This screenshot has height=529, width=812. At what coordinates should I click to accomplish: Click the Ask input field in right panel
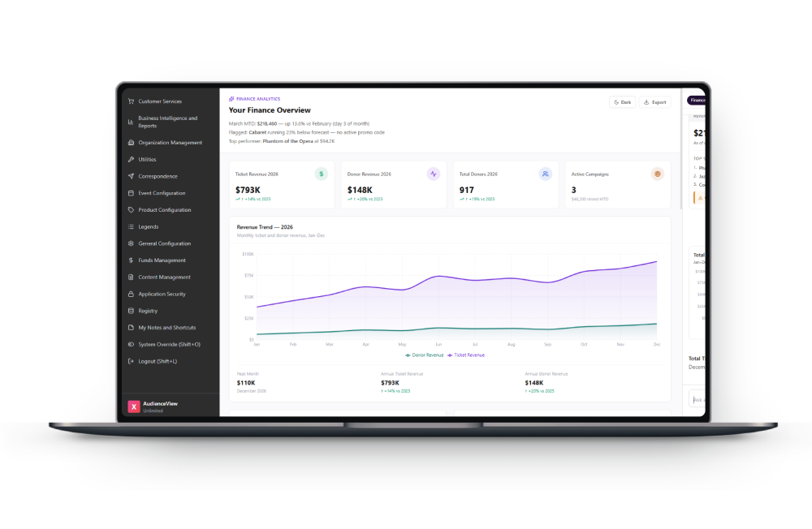(x=698, y=400)
